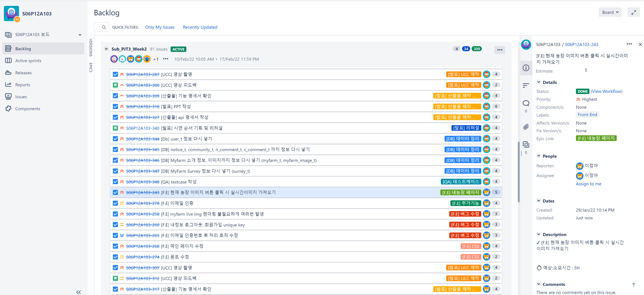Click story type icon of S06P12A103-300

(115, 85)
